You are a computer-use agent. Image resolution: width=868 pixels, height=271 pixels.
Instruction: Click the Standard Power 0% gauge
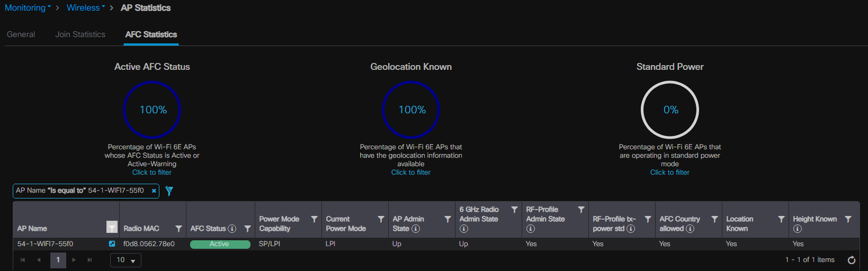point(670,110)
